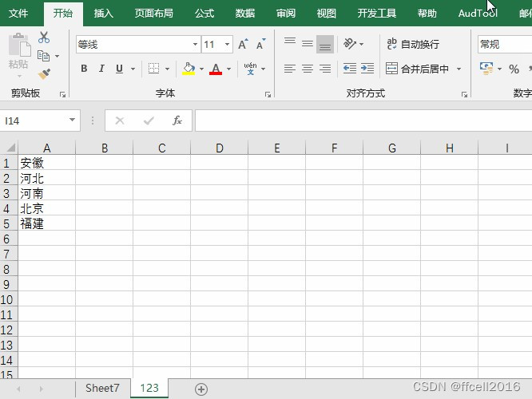Switch to the 开发工具 tab
The height and width of the screenshot is (399, 532).
click(x=376, y=14)
